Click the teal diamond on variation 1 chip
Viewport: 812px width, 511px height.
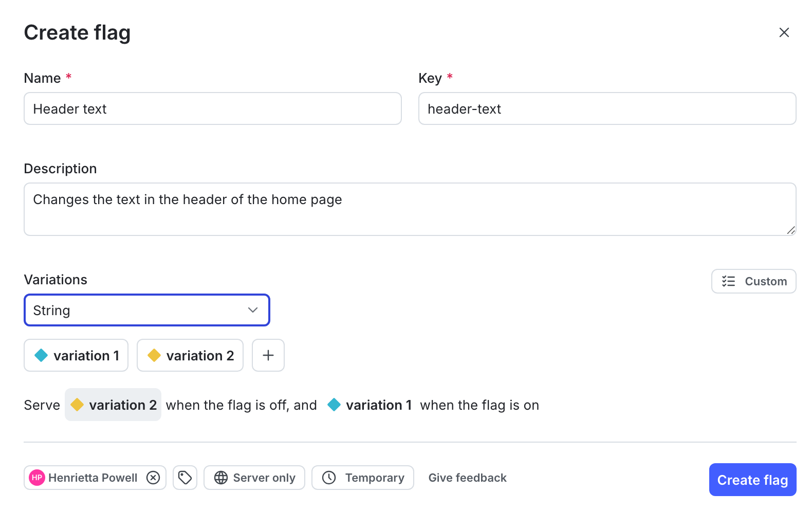[x=41, y=355]
